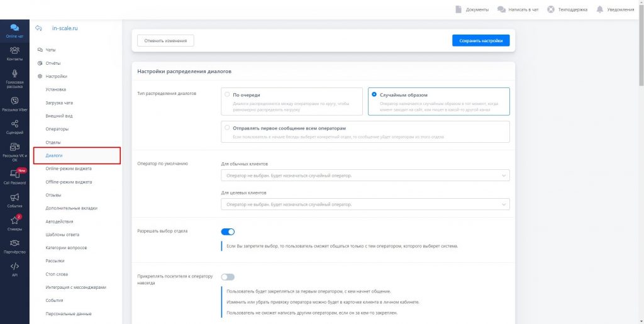Collapse the Настройки menu section
644x324 pixels.
56,76
